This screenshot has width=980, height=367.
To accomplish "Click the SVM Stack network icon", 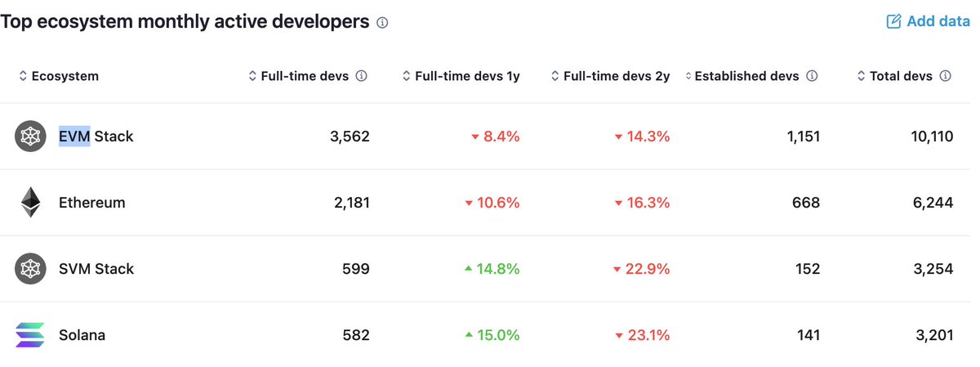I will 30,269.
